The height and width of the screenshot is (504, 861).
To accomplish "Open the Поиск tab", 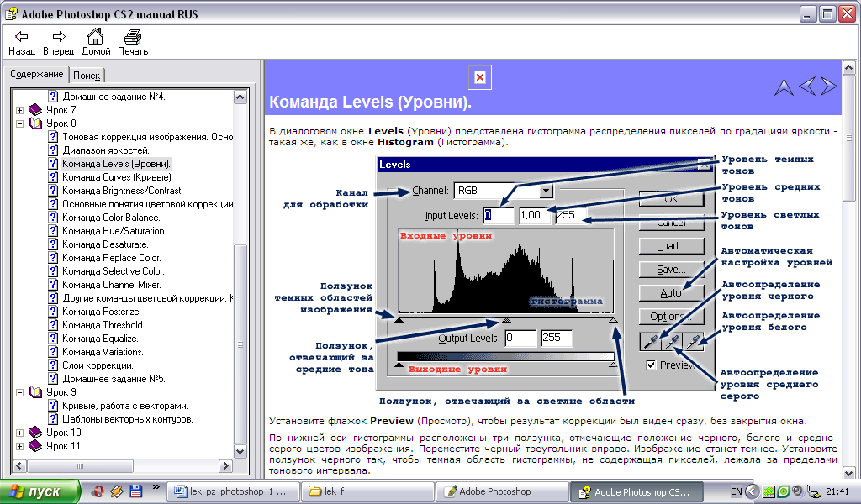I will pos(87,76).
